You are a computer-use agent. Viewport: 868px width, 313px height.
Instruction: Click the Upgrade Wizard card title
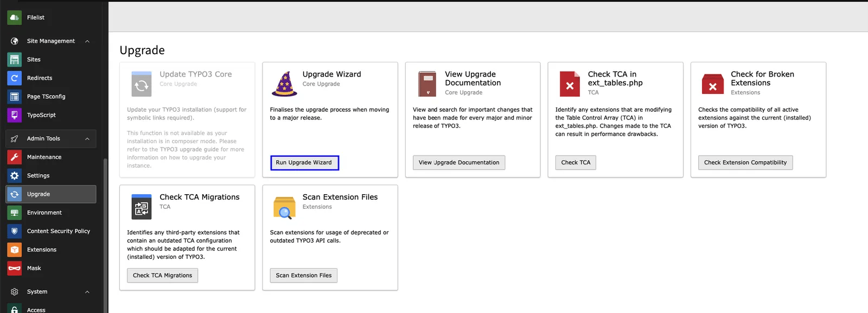click(331, 74)
